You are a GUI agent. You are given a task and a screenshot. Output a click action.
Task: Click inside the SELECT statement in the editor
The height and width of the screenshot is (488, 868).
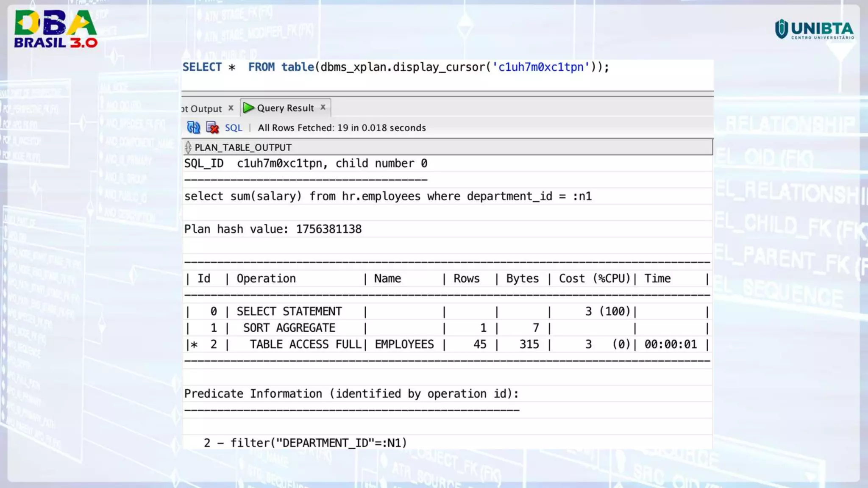pyautogui.click(x=395, y=67)
